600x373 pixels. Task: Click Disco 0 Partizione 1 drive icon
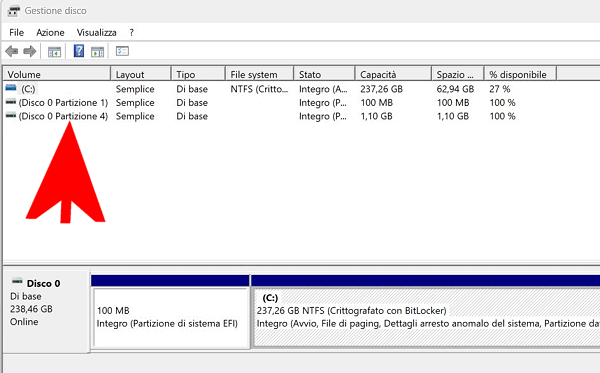pos(11,102)
